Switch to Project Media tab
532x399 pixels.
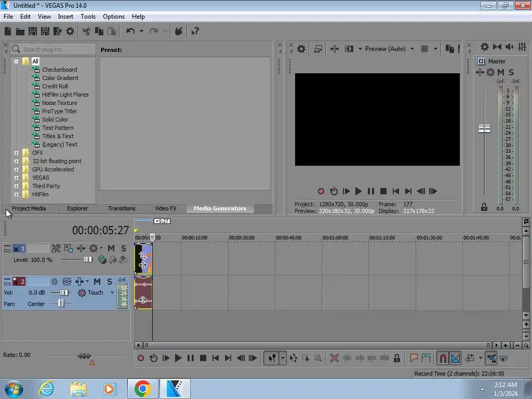click(29, 208)
